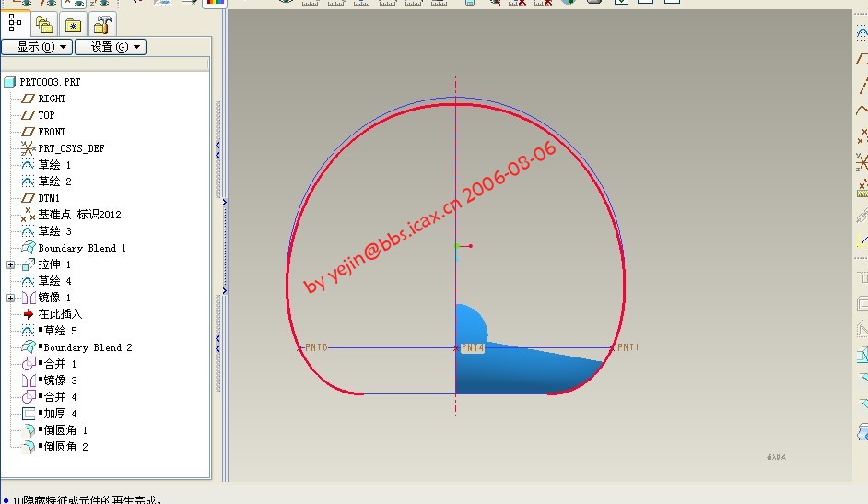
Task: Click the upper right-pointing sash arrow
Action: click(x=224, y=203)
